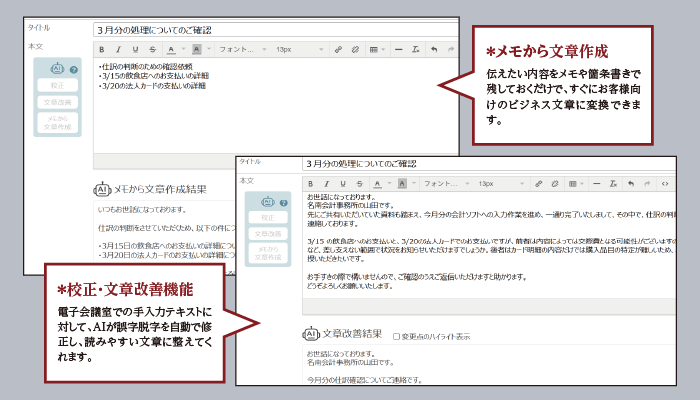Click result line いつもお世話になっております
The image size is (700, 400).
(142, 209)
